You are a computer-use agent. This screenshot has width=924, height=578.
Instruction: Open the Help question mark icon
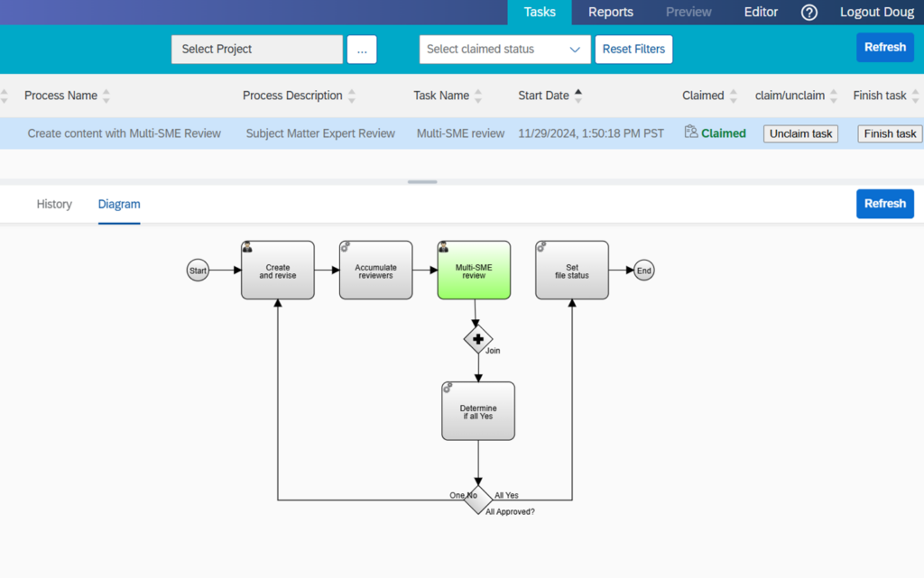pyautogui.click(x=808, y=12)
